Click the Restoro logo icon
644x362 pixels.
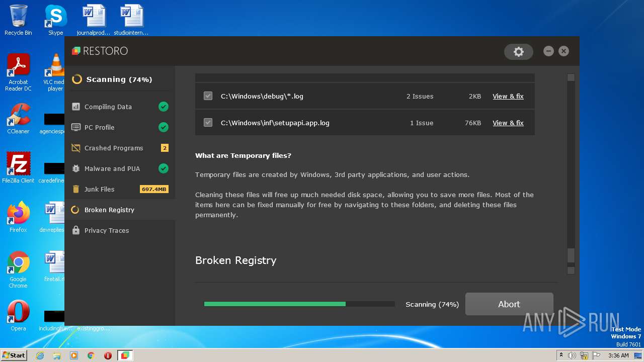(76, 51)
